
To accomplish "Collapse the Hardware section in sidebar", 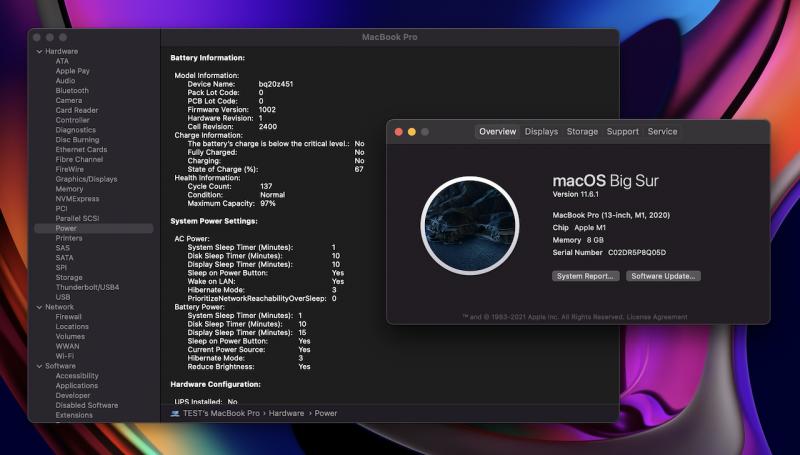I will tap(39, 52).
